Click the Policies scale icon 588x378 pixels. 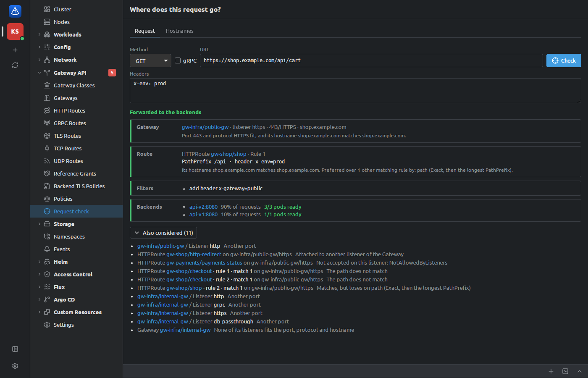(47, 199)
